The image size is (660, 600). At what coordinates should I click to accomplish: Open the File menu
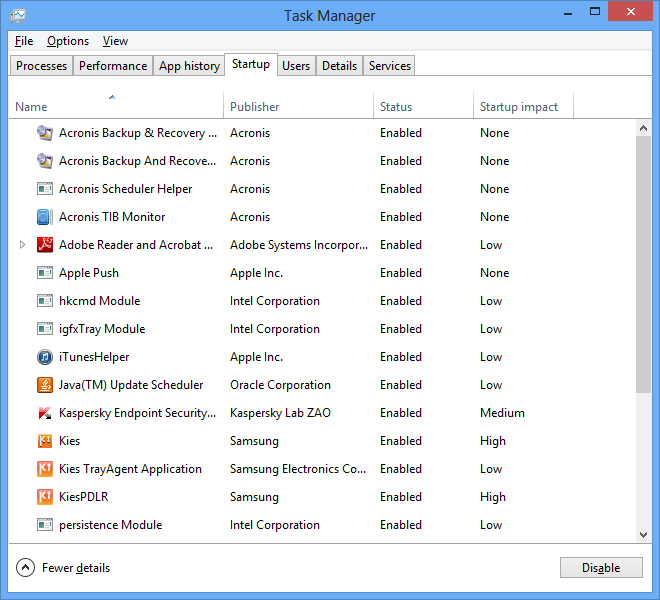[24, 41]
